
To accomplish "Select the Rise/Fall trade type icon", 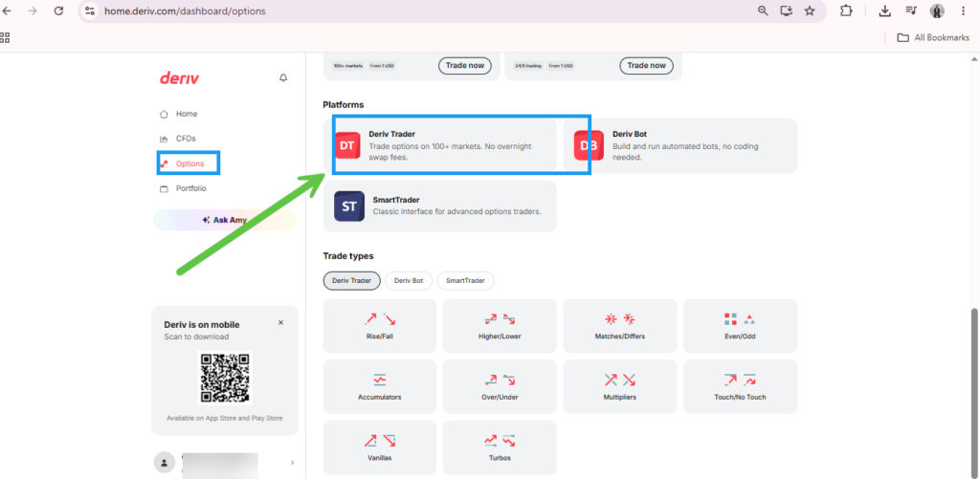I will coord(380,319).
